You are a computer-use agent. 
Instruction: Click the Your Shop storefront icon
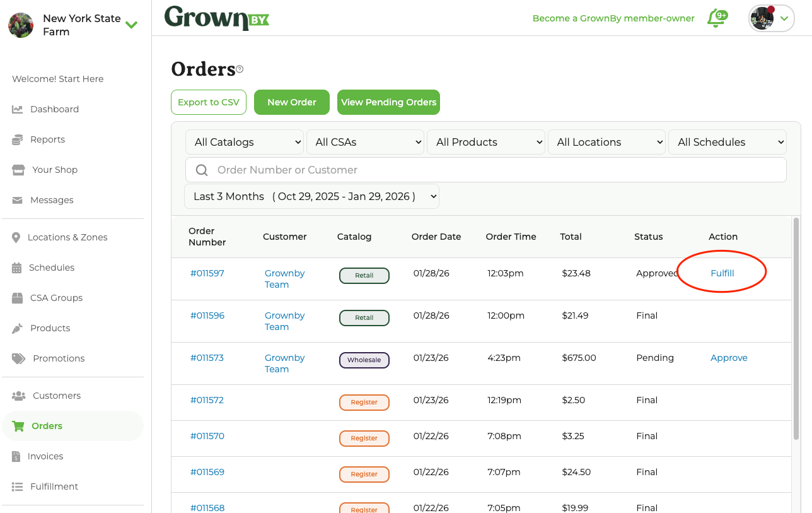pyautogui.click(x=19, y=170)
